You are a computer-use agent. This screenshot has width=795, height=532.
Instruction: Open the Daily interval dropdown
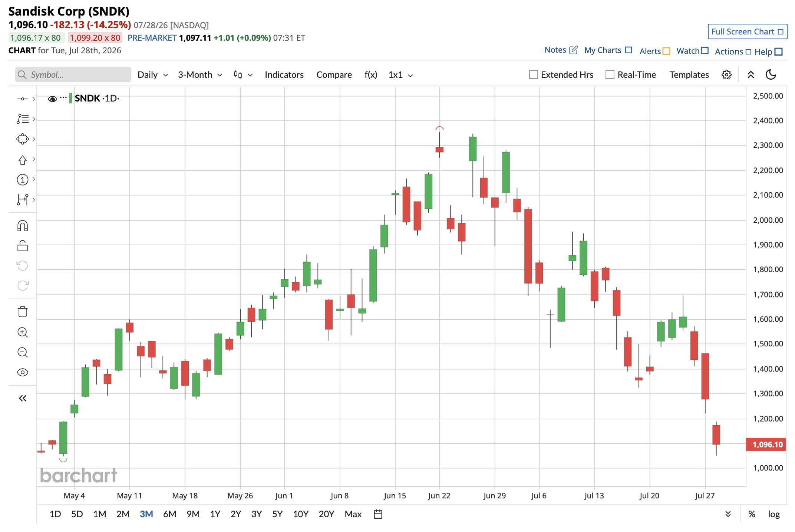tap(153, 75)
